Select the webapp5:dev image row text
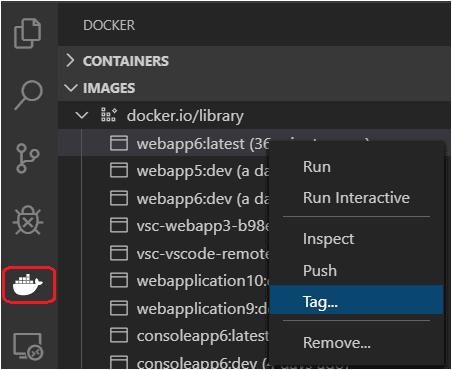This screenshot has height=370, width=452. pyautogui.click(x=203, y=171)
